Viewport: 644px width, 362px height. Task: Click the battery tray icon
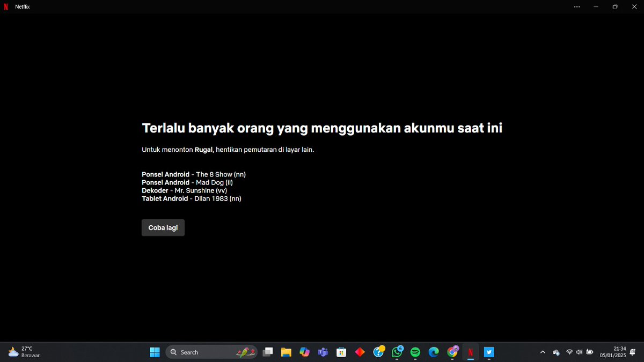(x=590, y=352)
